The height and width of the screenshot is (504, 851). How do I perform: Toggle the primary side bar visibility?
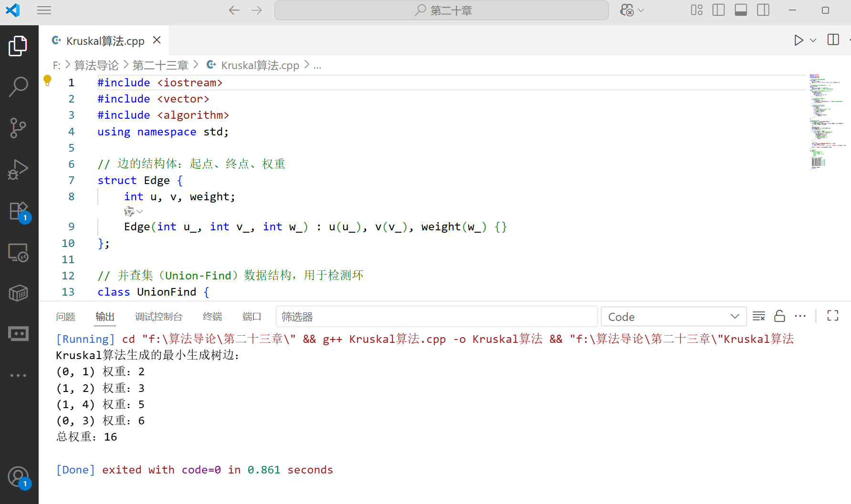pos(718,10)
